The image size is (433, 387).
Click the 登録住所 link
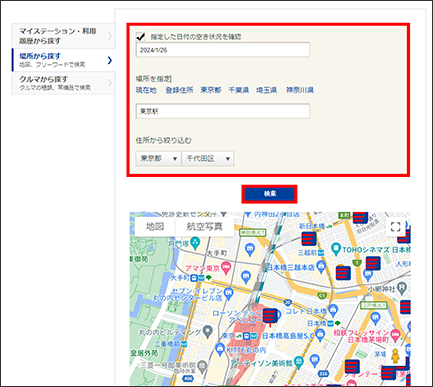point(179,90)
